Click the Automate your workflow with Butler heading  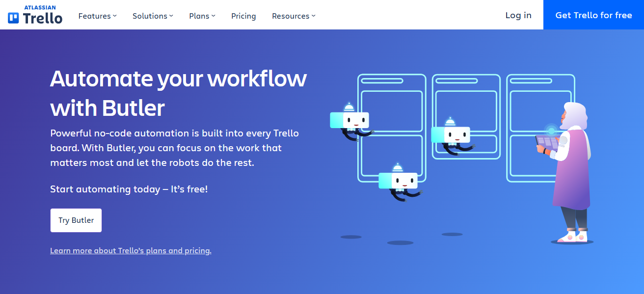178,93
